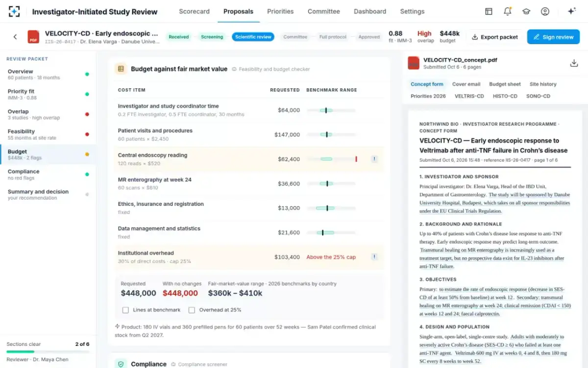Click the Institutional overhead $103,400 amount

click(x=287, y=257)
